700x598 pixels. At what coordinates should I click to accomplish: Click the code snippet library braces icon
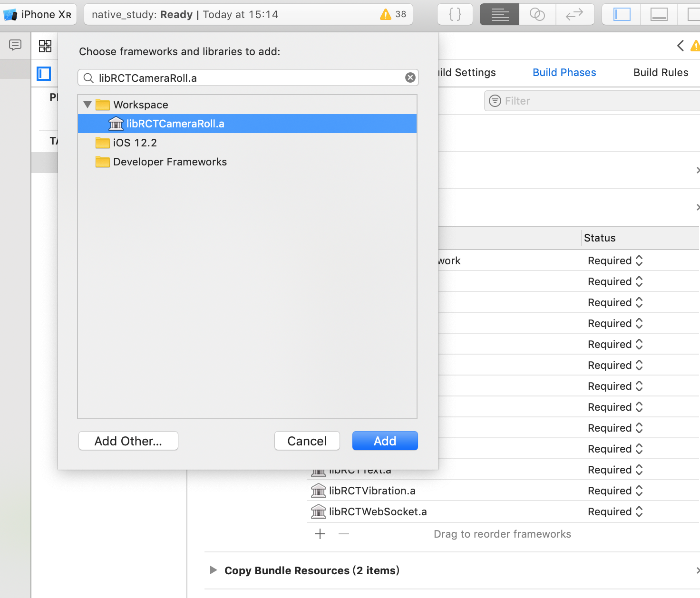[455, 14]
